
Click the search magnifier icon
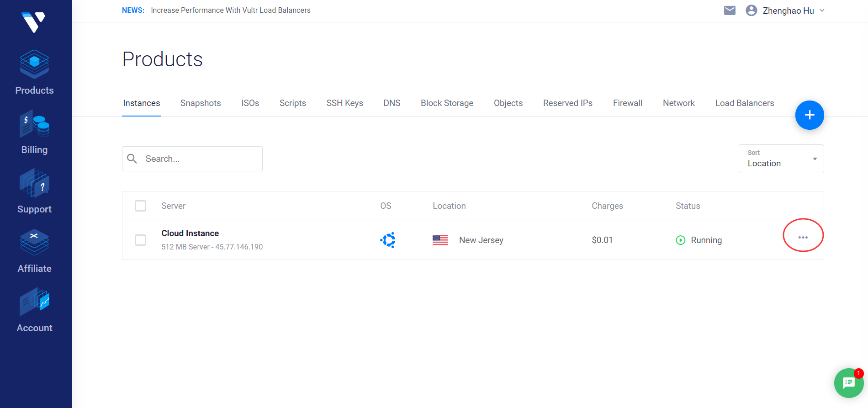tap(132, 159)
